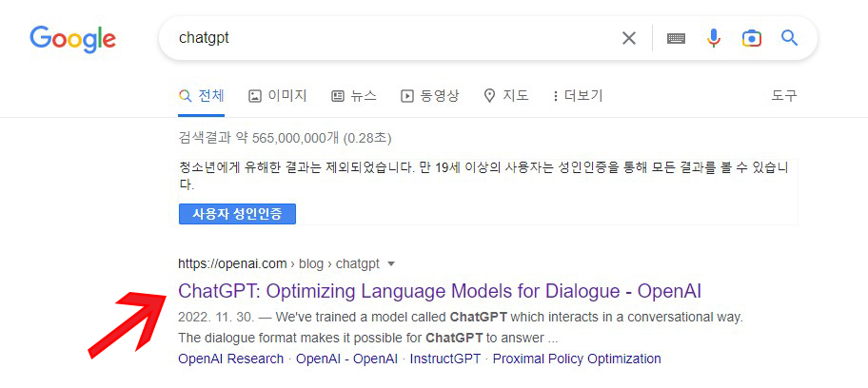The image size is (868, 388).
Task: Click the 사용자 성인인증 button
Action: tap(237, 214)
